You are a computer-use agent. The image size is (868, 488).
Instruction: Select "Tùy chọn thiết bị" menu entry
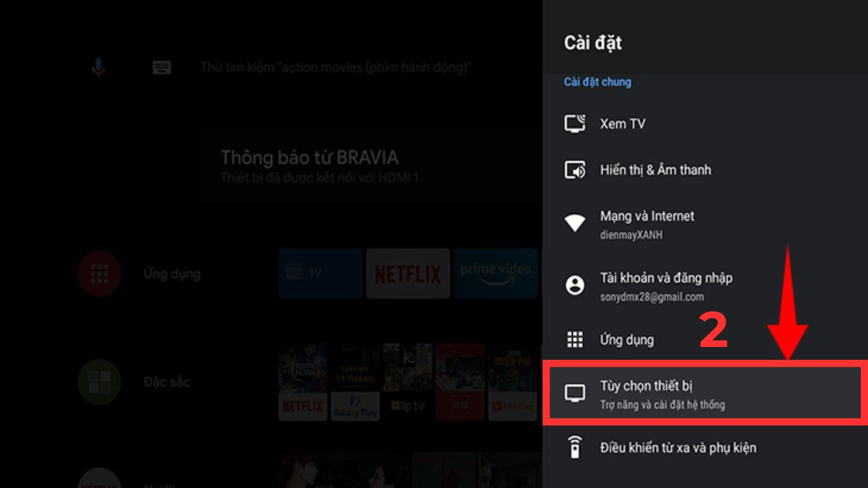click(x=705, y=394)
